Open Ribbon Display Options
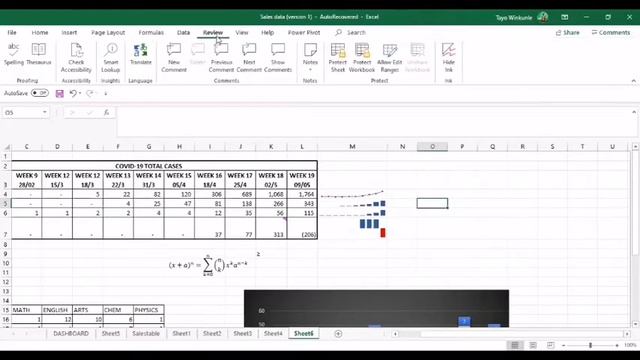Viewport: 640px width, 360px height. (x=564, y=17)
